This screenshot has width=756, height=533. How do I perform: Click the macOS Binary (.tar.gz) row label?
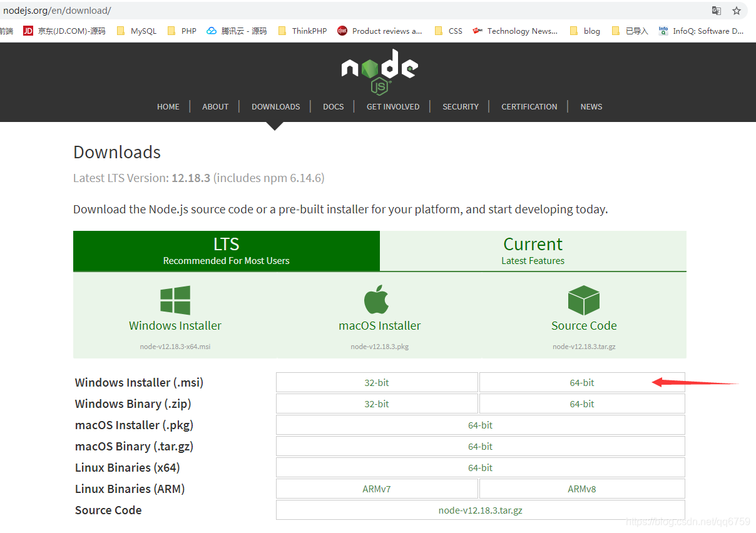pos(134,447)
